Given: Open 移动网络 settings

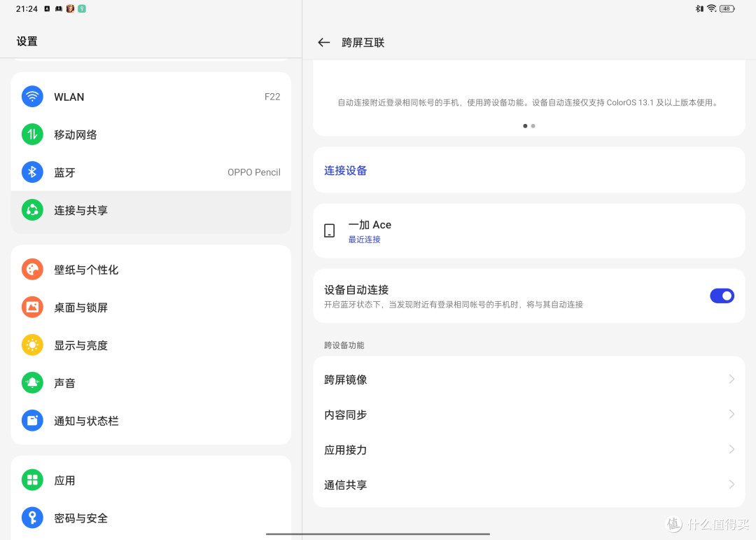Looking at the screenshot, I should point(151,134).
